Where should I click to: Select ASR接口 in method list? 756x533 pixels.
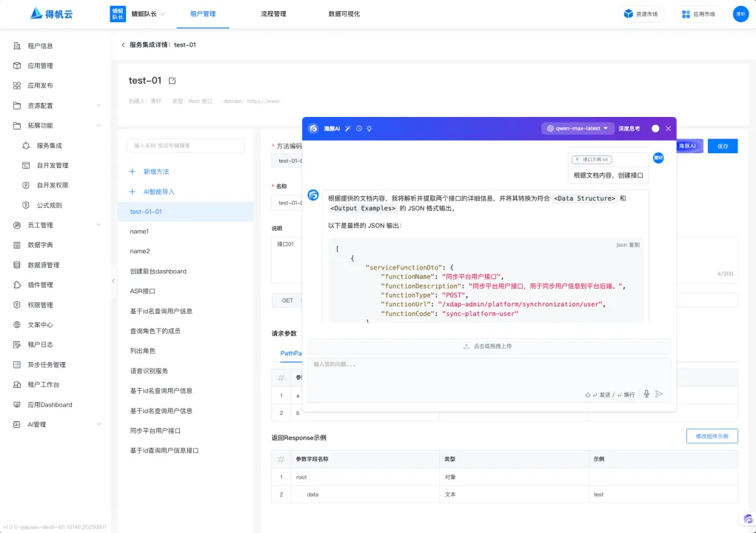point(186,291)
